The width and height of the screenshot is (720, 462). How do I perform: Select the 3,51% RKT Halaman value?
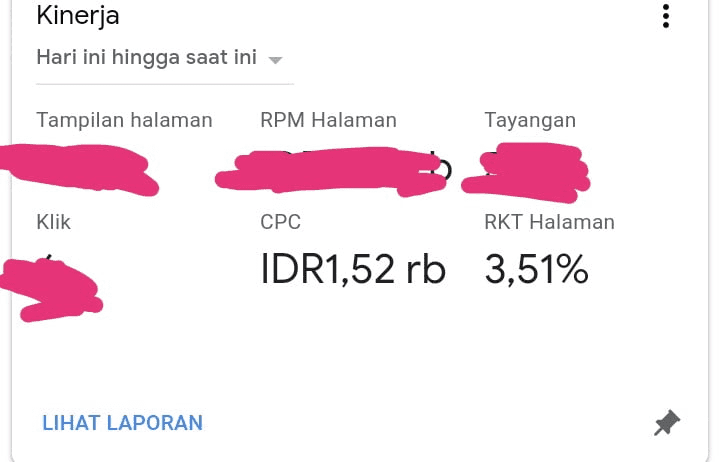click(536, 269)
